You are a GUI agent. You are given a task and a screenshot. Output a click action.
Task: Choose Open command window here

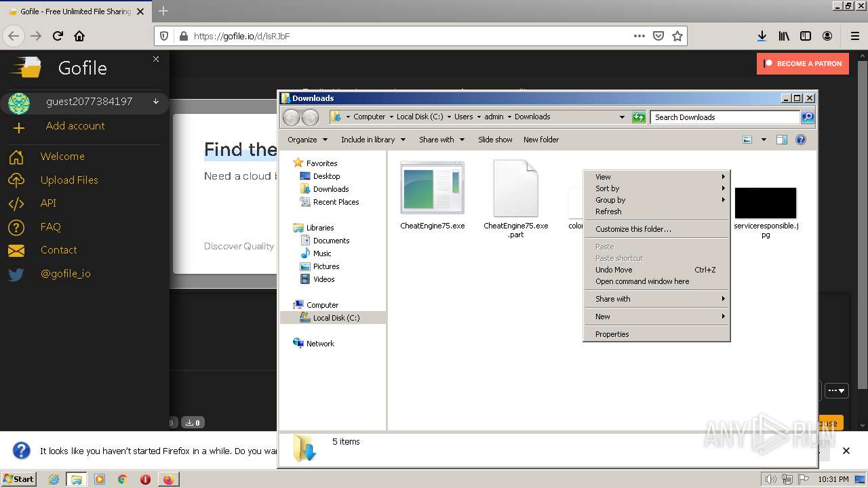[656, 281]
